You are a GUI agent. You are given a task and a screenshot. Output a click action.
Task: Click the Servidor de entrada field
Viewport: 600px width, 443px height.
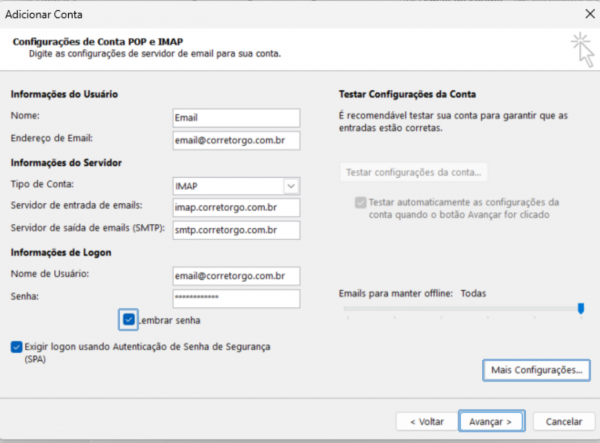click(236, 207)
